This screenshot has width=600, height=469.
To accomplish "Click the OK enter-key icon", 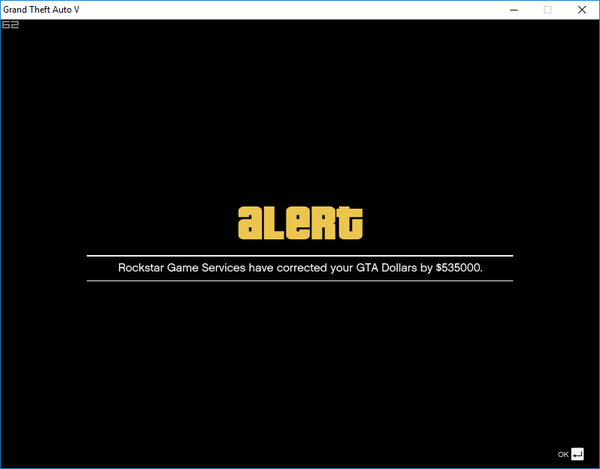I will pyautogui.click(x=577, y=454).
